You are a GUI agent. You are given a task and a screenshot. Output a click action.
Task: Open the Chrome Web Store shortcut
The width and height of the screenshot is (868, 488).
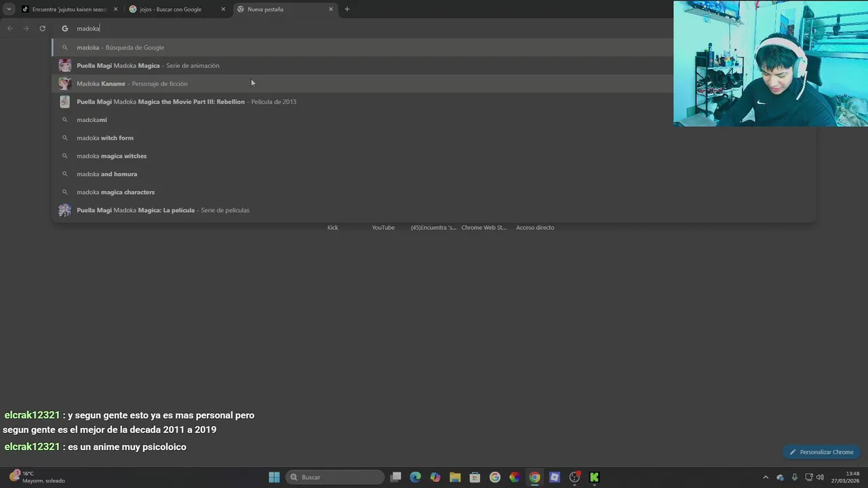pos(484,228)
